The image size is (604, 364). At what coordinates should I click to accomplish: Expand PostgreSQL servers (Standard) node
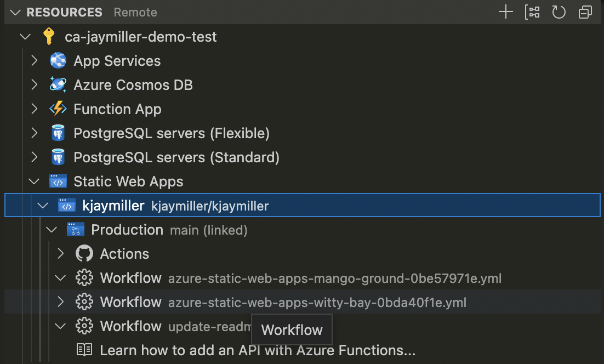(35, 157)
